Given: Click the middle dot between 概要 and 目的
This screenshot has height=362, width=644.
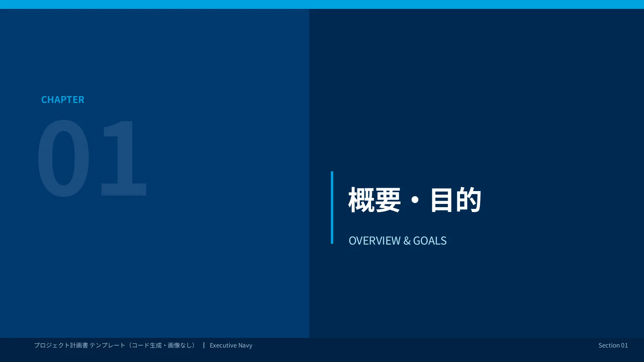Looking at the screenshot, I should [x=415, y=200].
